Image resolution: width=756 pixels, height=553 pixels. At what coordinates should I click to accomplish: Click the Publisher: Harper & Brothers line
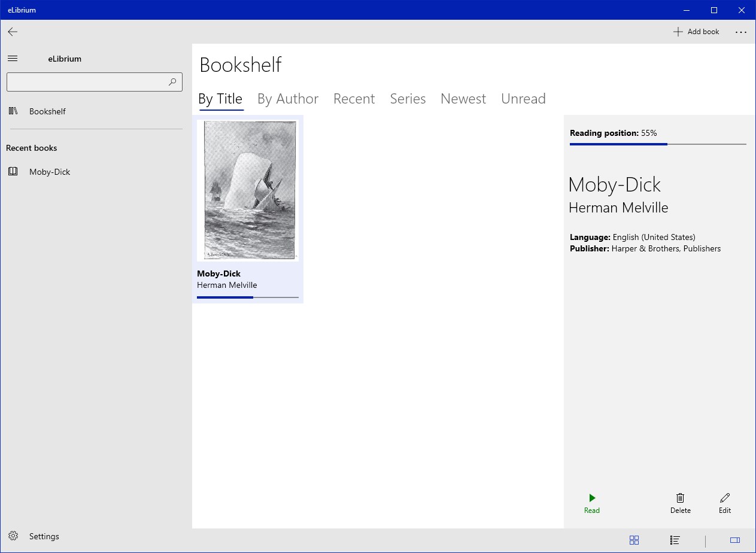click(x=645, y=248)
